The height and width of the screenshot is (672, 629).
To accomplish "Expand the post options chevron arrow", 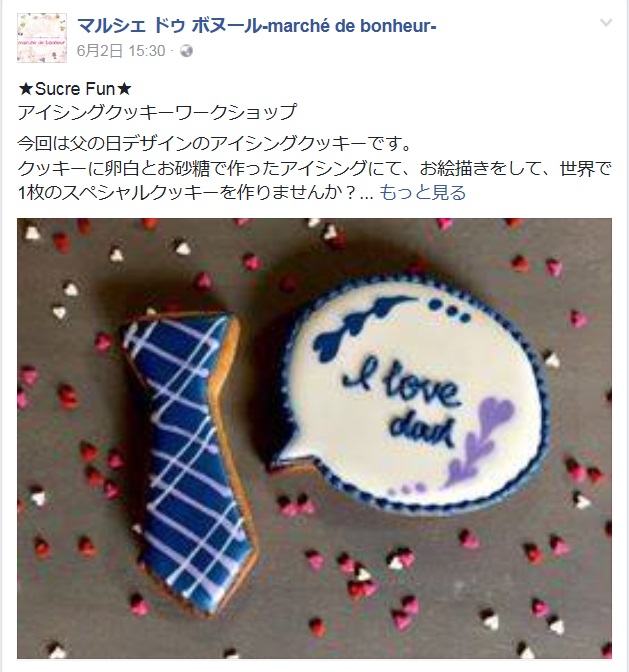I will [x=606, y=22].
